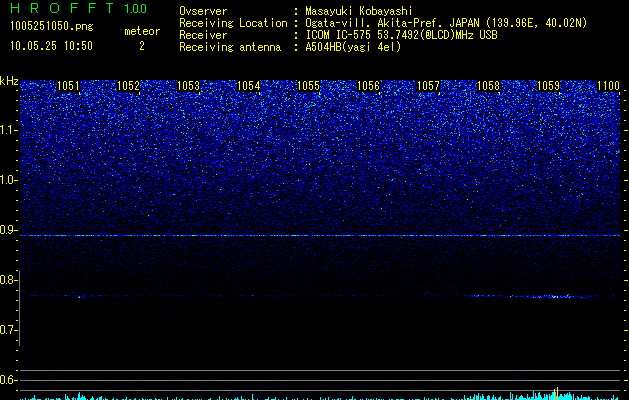Click the 0.8 kHz frequency axis label
The width and height of the screenshot is (629, 400).
8,280
